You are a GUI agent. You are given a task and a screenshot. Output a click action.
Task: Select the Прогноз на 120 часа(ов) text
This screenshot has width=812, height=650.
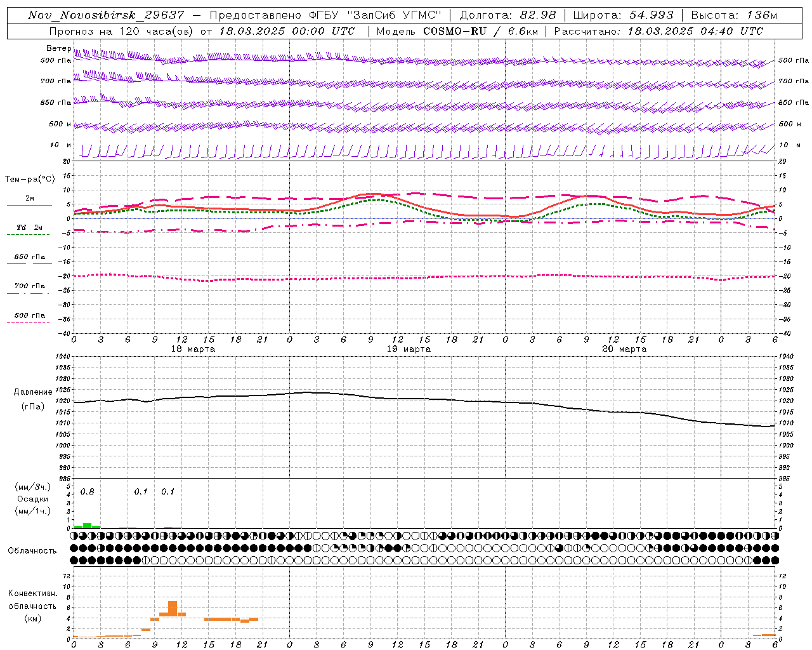121,31
